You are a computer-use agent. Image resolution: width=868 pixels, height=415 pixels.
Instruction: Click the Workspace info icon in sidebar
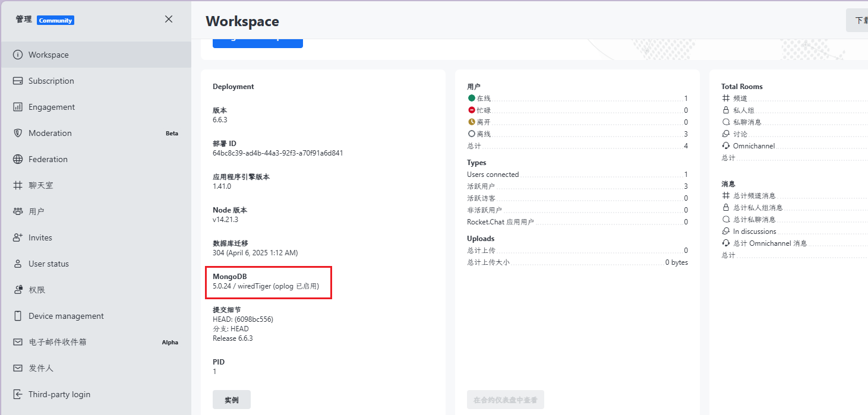click(18, 55)
